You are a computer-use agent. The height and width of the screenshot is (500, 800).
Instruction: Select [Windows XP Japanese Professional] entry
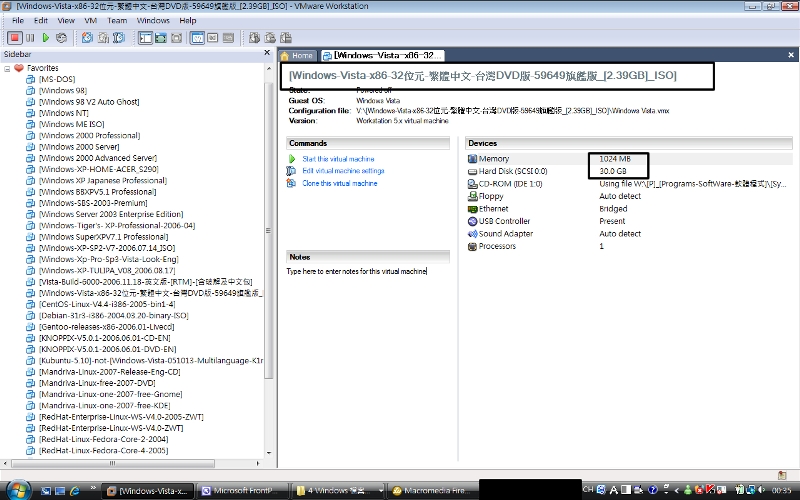[103, 181]
